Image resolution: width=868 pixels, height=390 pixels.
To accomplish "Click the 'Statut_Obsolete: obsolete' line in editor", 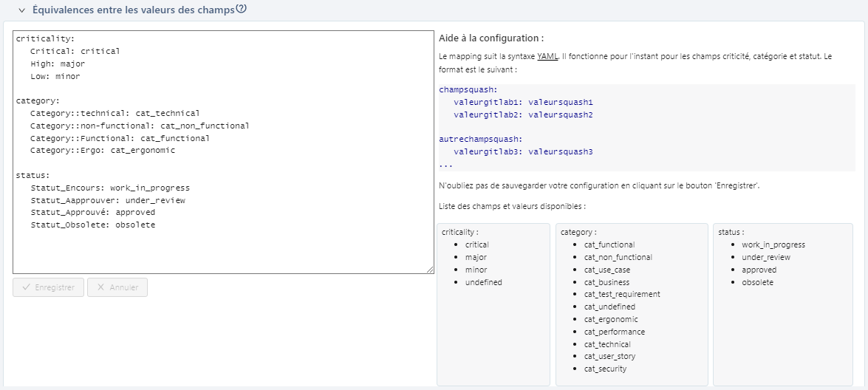I will pos(92,225).
